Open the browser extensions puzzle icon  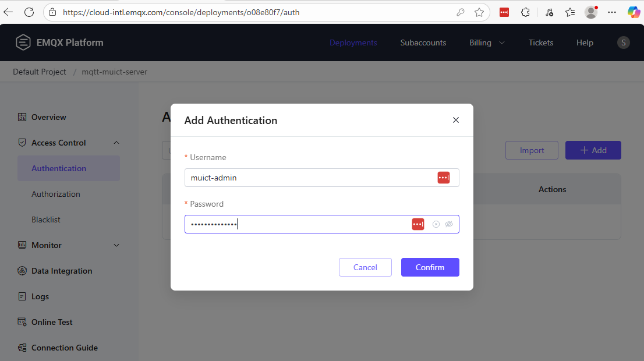(525, 12)
